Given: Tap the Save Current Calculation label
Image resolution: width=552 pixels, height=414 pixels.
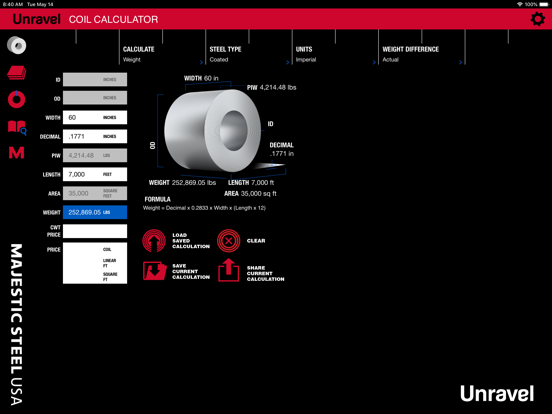Looking at the screenshot, I should click(191, 271).
